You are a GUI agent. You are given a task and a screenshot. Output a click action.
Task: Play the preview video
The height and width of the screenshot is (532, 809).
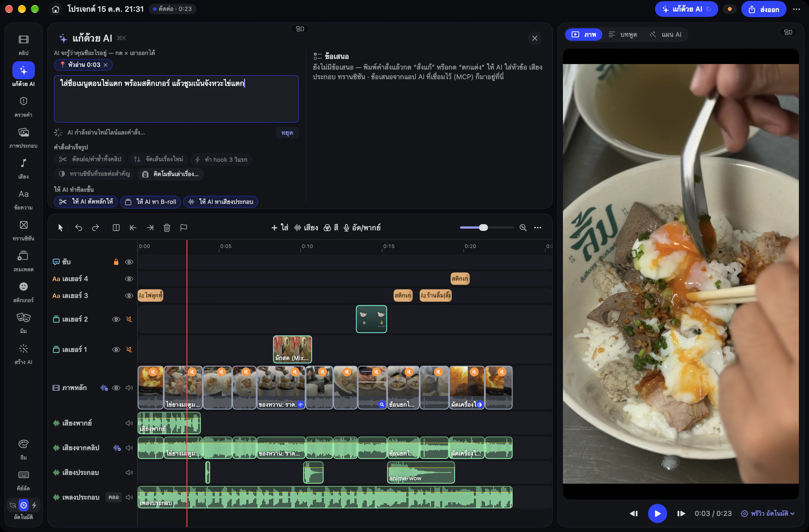657,513
